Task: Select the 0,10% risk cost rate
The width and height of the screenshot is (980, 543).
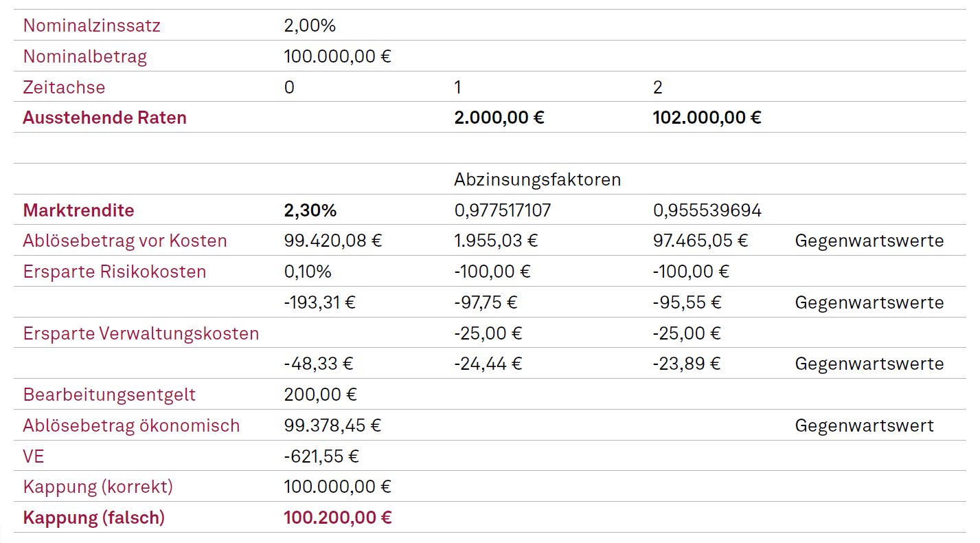Action: pyautogui.click(x=307, y=271)
